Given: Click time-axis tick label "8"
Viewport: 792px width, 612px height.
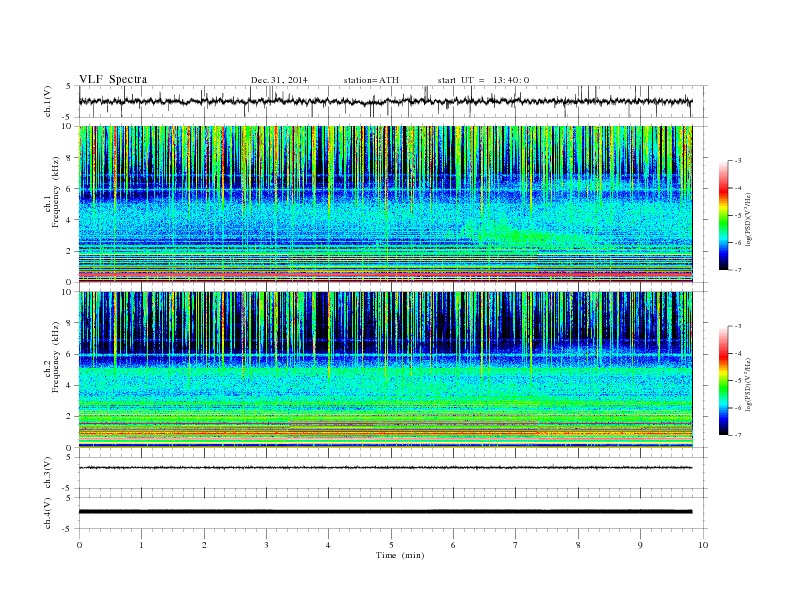Looking at the screenshot, I should pyautogui.click(x=578, y=545).
